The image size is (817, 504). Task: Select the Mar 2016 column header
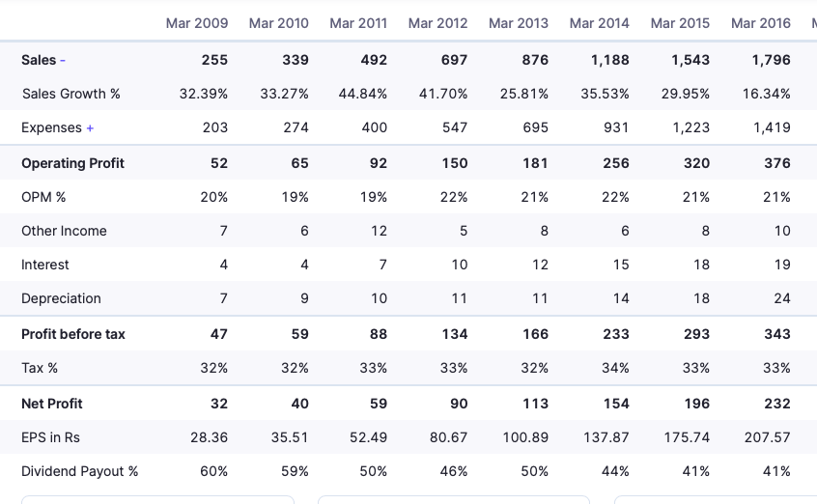[x=761, y=23]
